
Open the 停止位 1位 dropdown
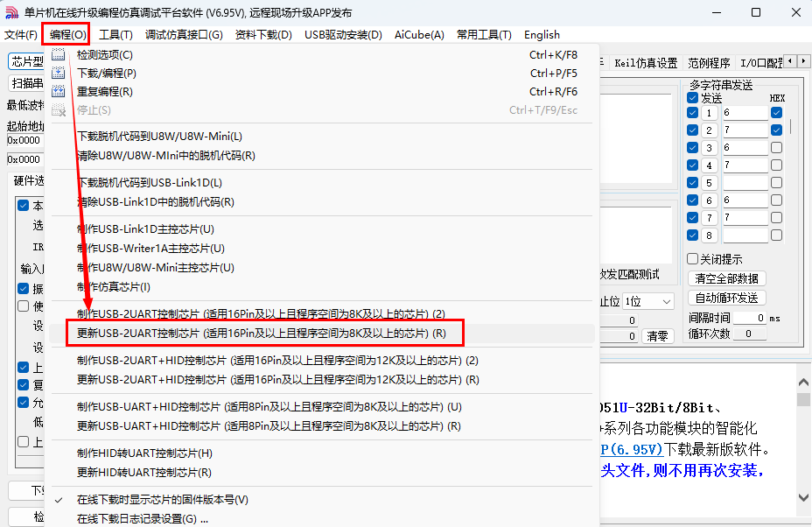click(647, 302)
